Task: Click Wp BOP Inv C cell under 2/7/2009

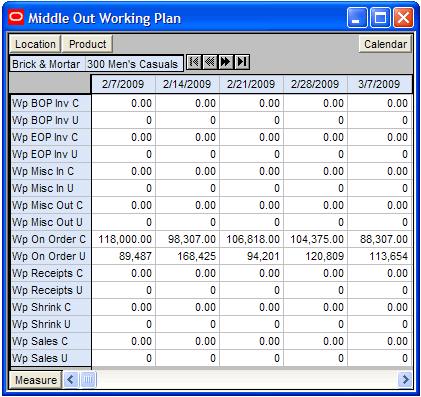Action: coord(123,103)
